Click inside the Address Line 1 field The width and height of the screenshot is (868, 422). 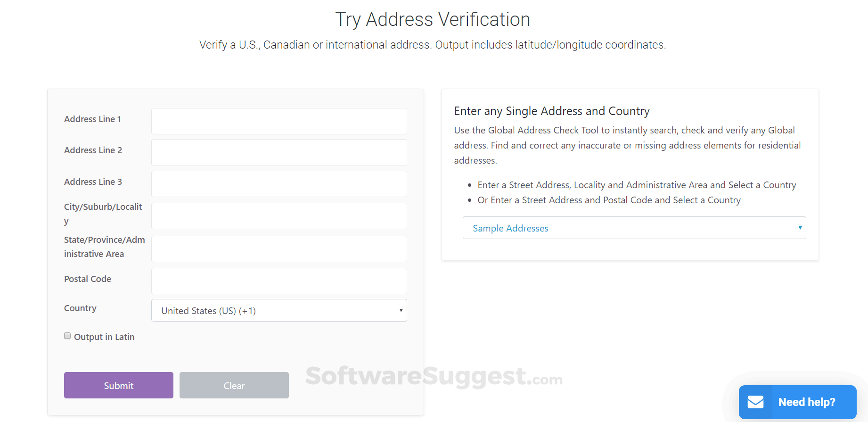tap(279, 121)
